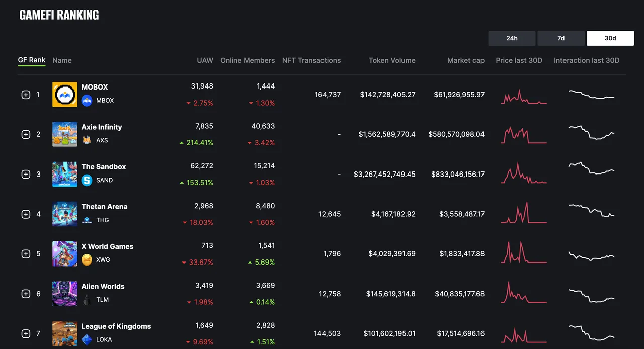
Task: Open the X World Games link
Action: 107,246
